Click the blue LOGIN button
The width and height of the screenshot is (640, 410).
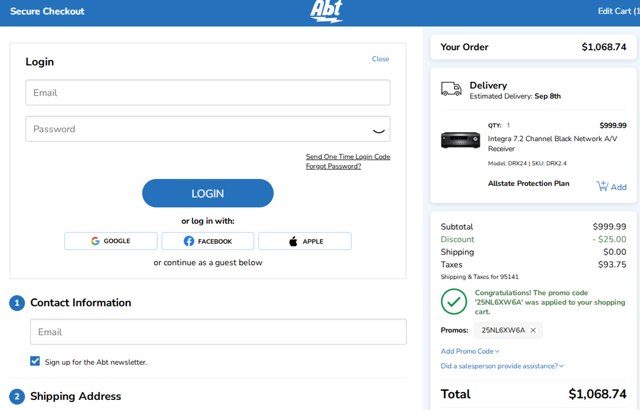(x=208, y=193)
